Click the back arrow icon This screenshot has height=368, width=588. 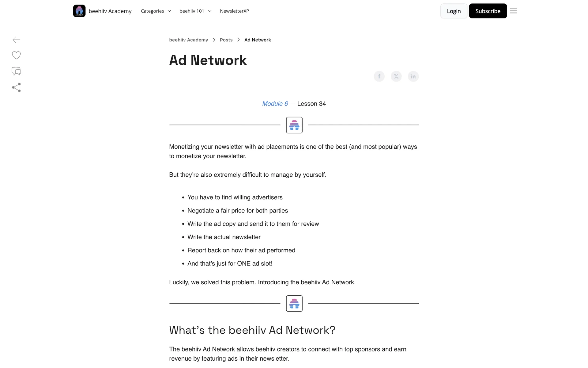pos(16,40)
